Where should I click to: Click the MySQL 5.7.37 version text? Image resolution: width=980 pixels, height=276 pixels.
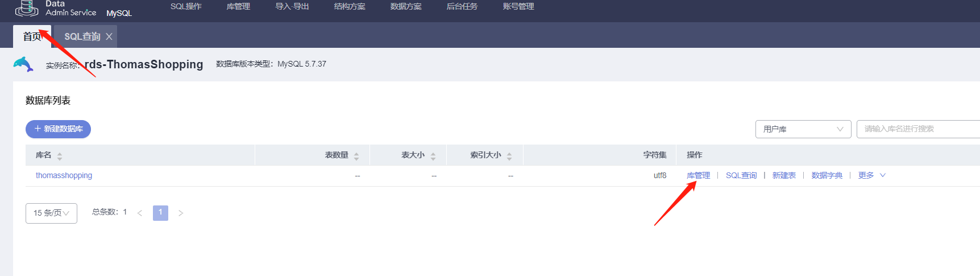pos(302,64)
